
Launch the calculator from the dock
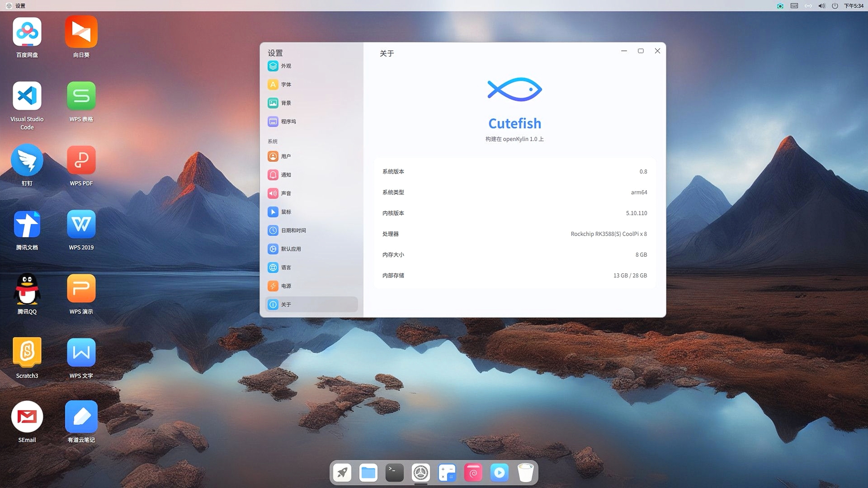pos(447,473)
